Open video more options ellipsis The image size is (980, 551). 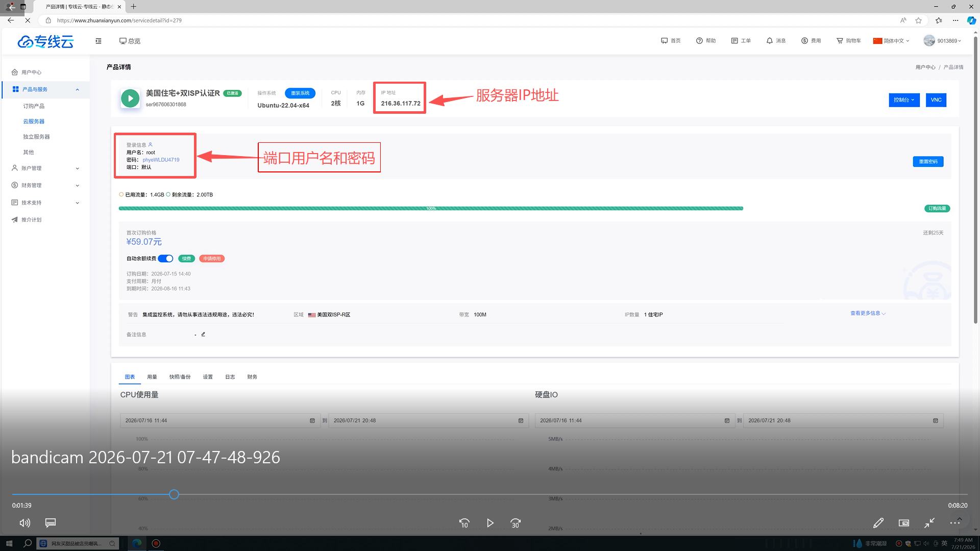click(955, 523)
